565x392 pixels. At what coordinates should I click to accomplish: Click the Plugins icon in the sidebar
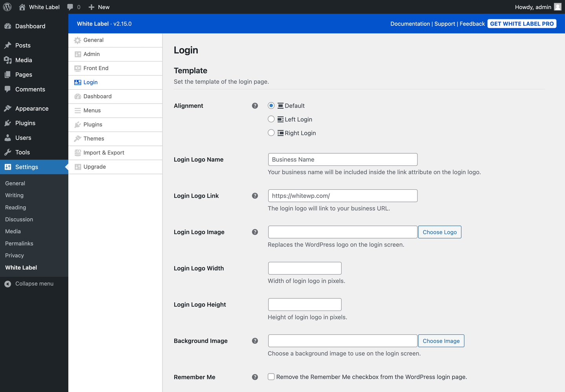pos(7,123)
